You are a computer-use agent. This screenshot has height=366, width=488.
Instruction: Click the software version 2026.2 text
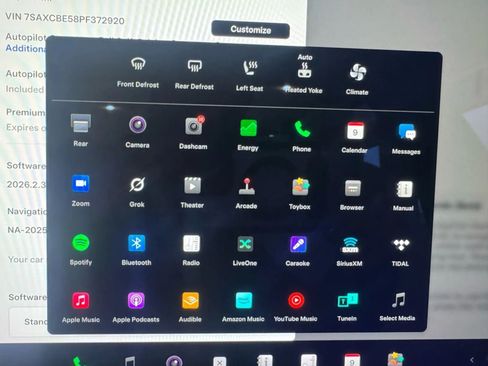tap(26, 184)
